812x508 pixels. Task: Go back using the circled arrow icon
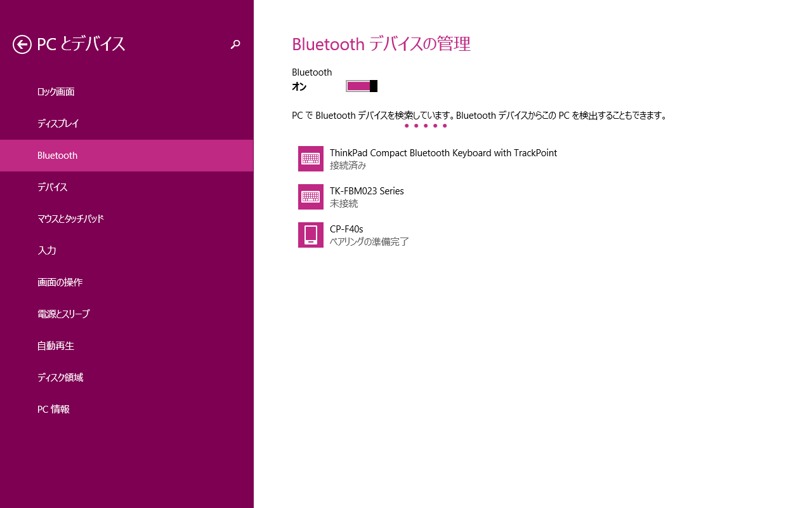(22, 44)
